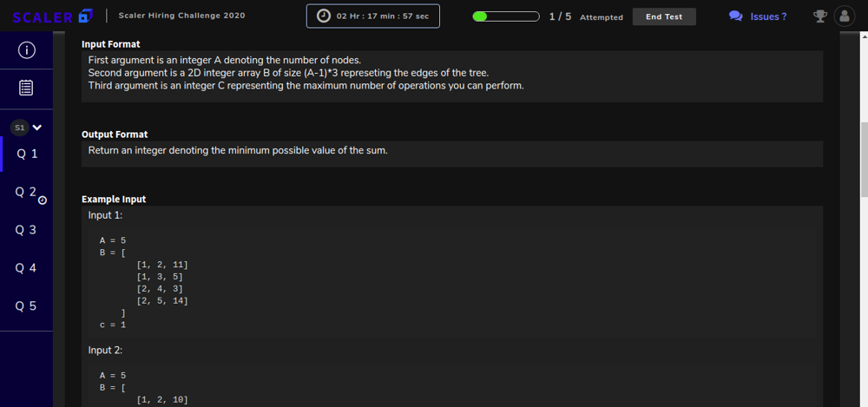This screenshot has width=868, height=407.
Task: Open the info icon in sidebar
Action: [x=27, y=50]
